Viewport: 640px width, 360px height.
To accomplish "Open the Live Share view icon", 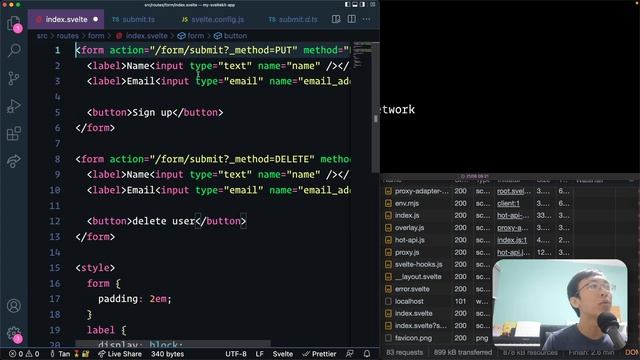I will tap(14, 161).
